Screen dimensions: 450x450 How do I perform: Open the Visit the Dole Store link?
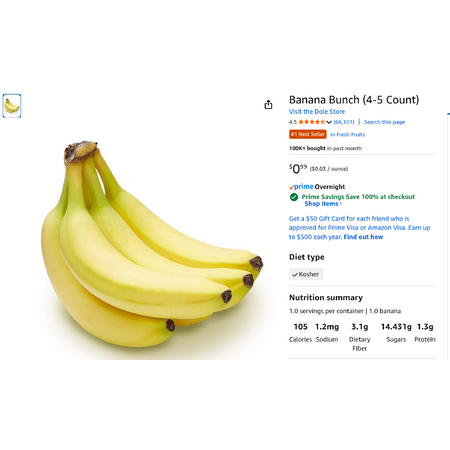[317, 112]
